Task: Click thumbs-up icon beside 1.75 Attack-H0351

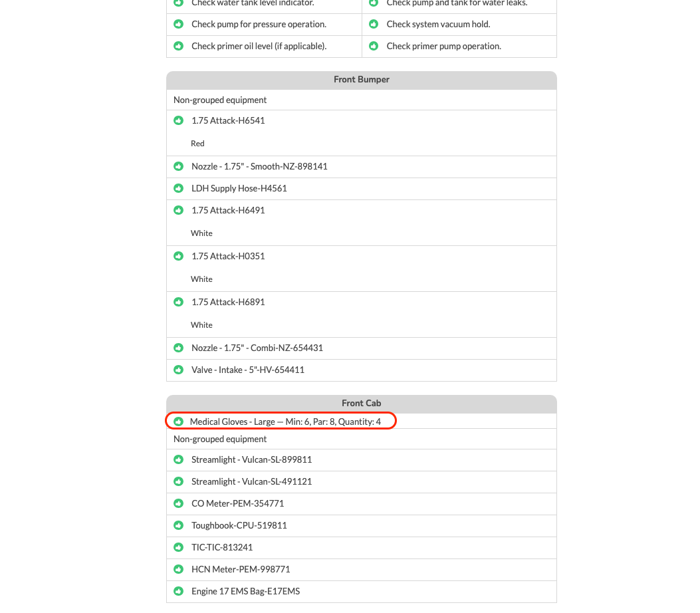Action: pos(179,256)
